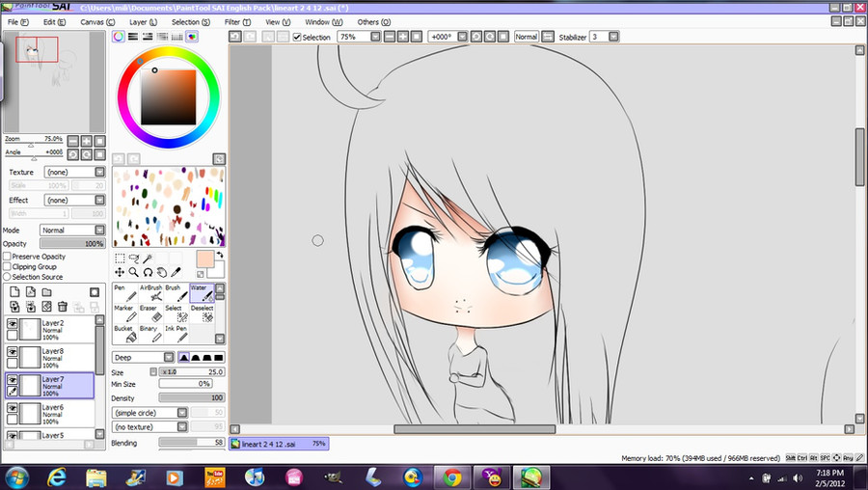Image resolution: width=868 pixels, height=490 pixels.
Task: Show the color wheel panel
Action: click(118, 37)
